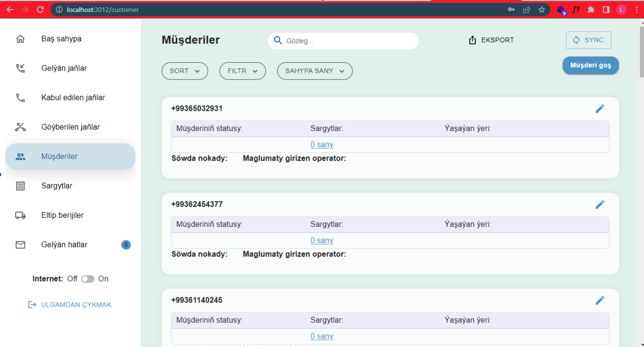Click the Müşderi goş button

pos(591,65)
